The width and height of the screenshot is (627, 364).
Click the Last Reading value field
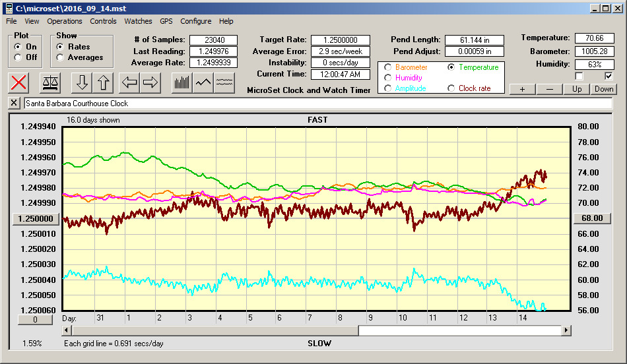pyautogui.click(x=214, y=51)
